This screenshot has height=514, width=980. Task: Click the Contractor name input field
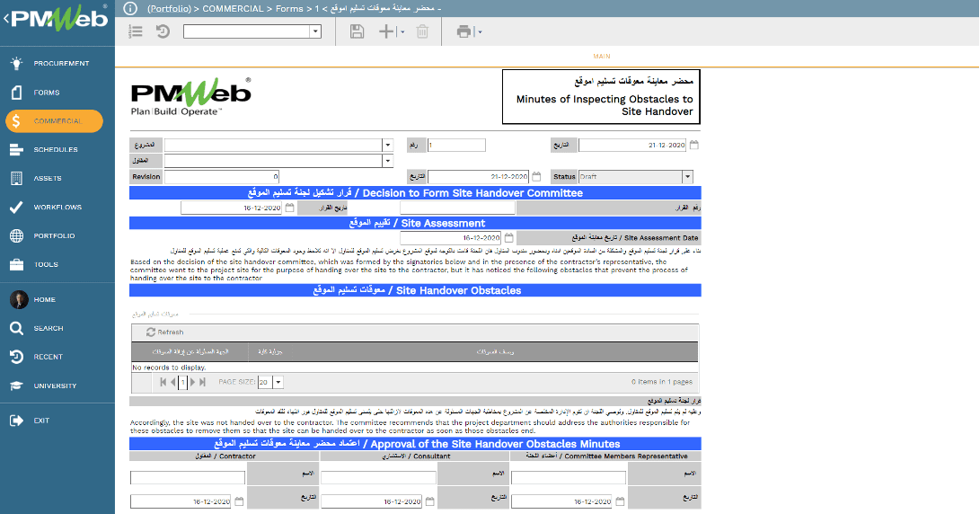coord(188,478)
